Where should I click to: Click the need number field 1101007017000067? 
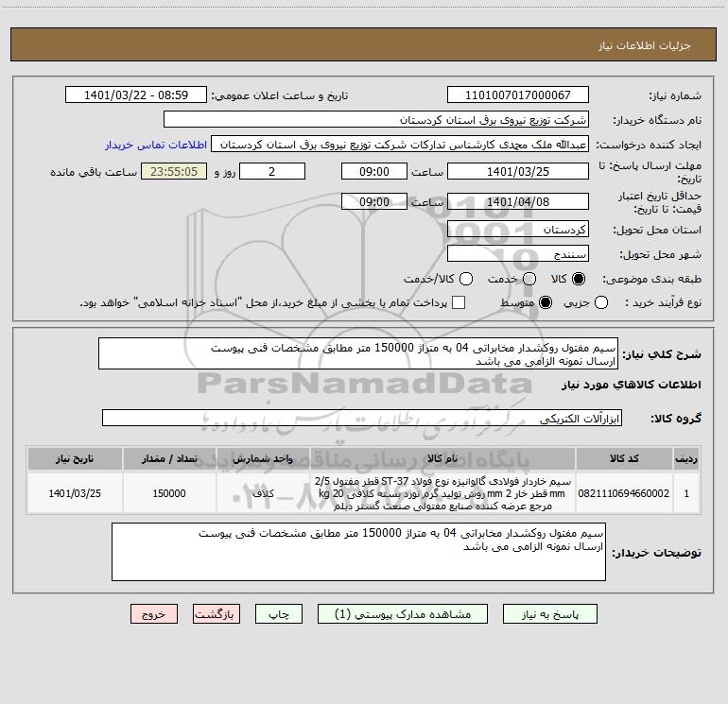[x=518, y=94]
